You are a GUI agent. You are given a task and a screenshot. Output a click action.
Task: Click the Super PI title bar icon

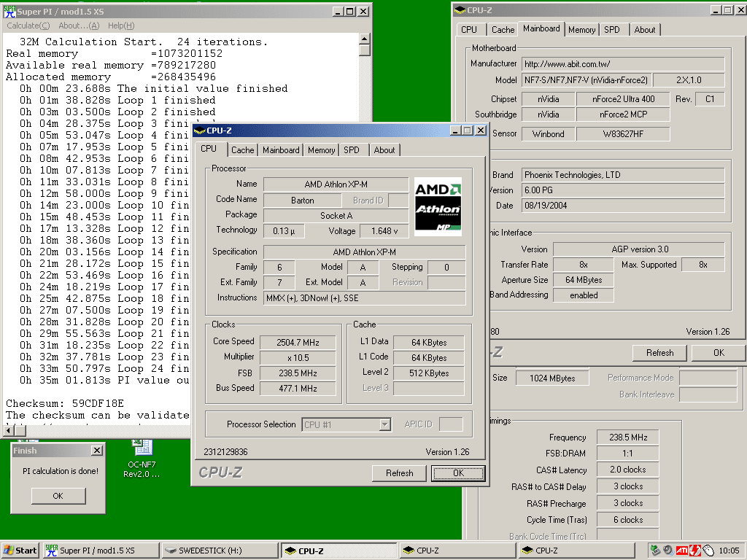pyautogui.click(x=9, y=12)
